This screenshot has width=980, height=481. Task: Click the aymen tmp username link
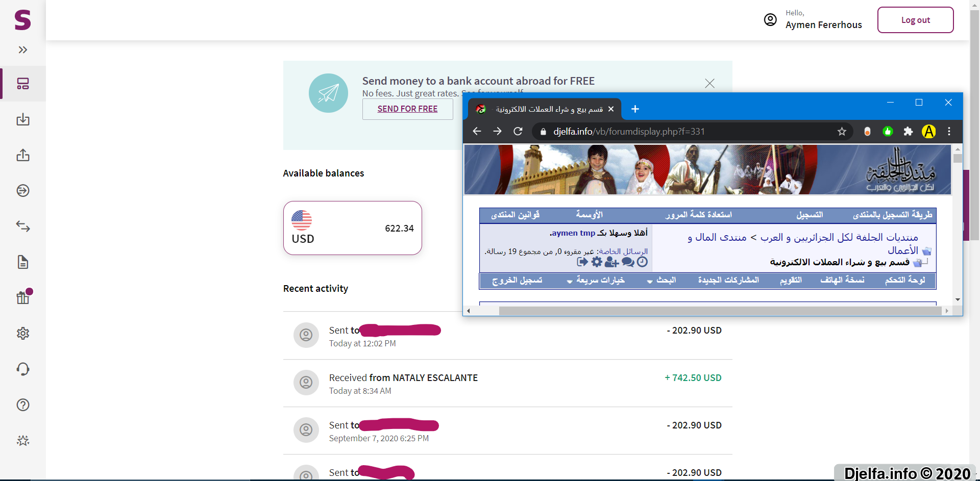(573, 233)
